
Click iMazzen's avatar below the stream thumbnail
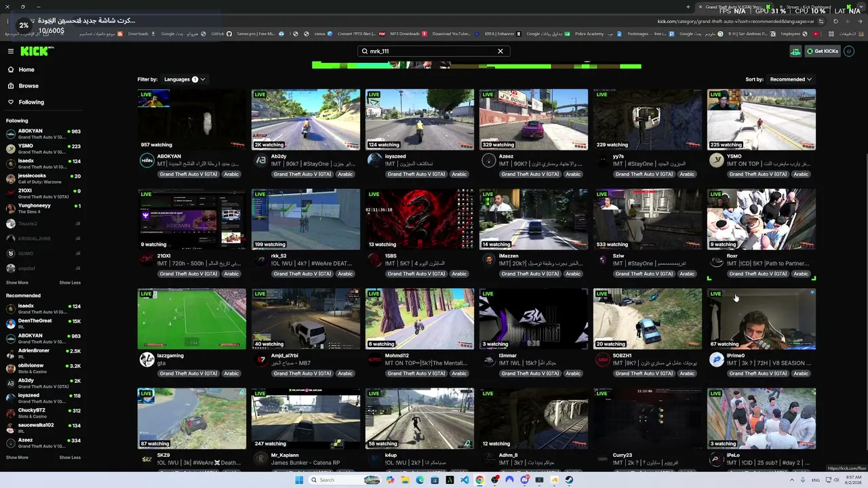click(488, 260)
